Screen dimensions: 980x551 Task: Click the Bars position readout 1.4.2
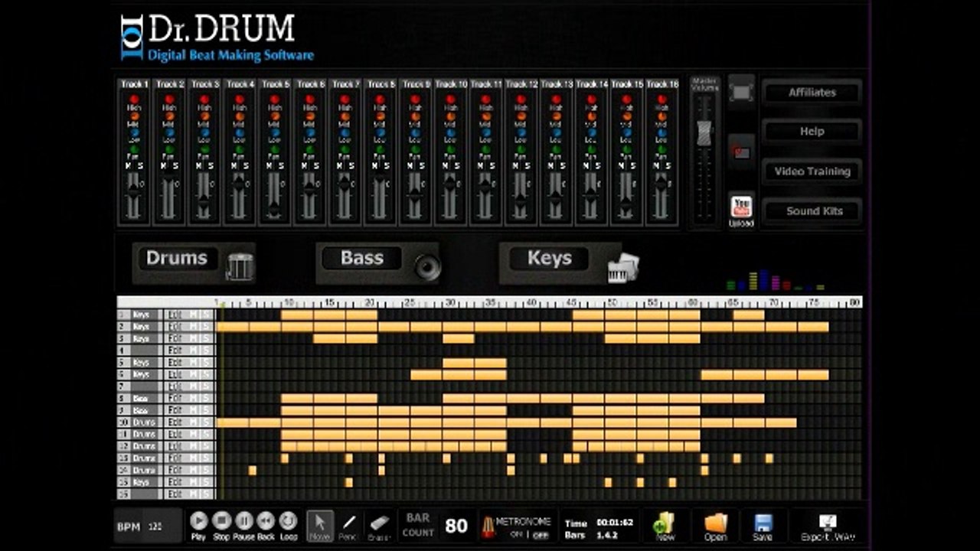(607, 536)
